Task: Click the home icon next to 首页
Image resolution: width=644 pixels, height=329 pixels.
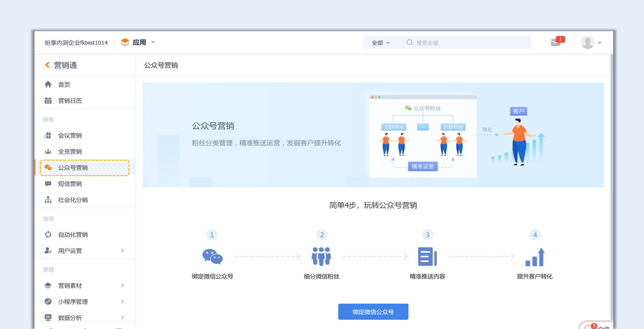Action: coord(48,84)
